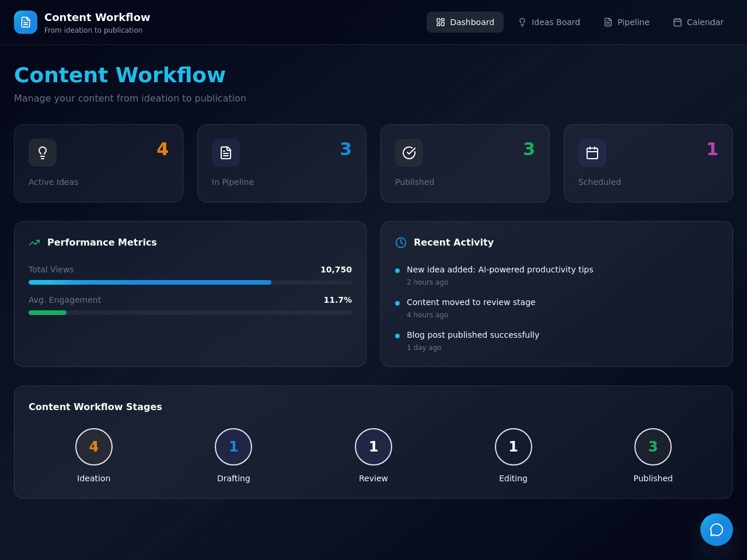The width and height of the screenshot is (747, 560).
Task: Click the In Pipeline label
Action: (x=233, y=182)
